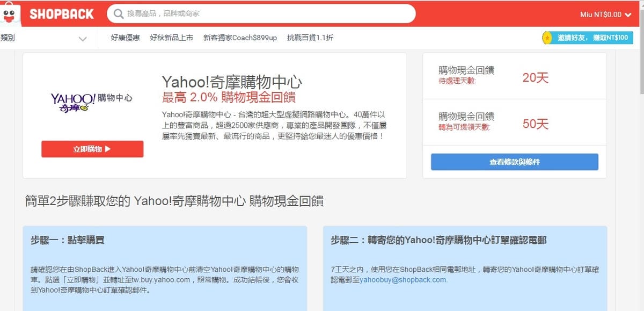The height and width of the screenshot is (311, 644).
Task: Click the yahoobuy@shopback.com email link
Action: 403,280
